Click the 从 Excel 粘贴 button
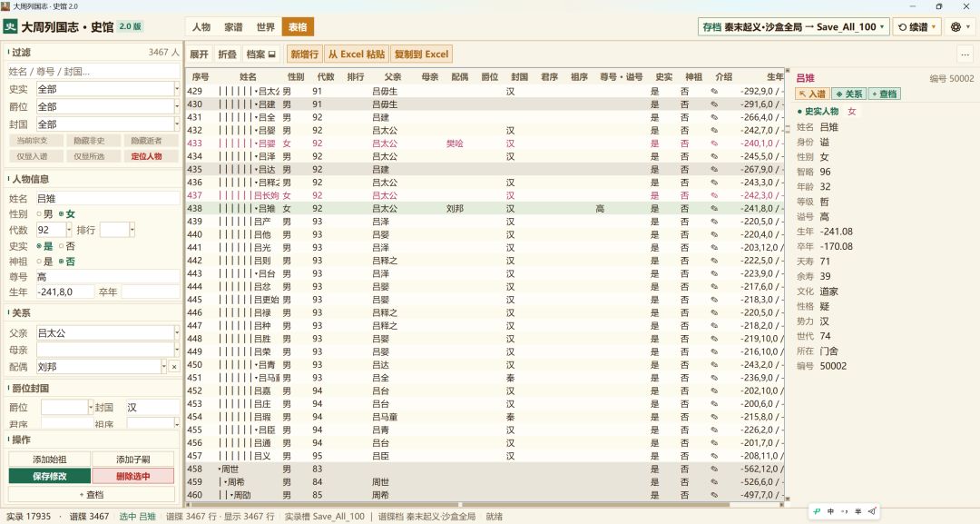The height and width of the screenshot is (524, 980). [x=357, y=54]
